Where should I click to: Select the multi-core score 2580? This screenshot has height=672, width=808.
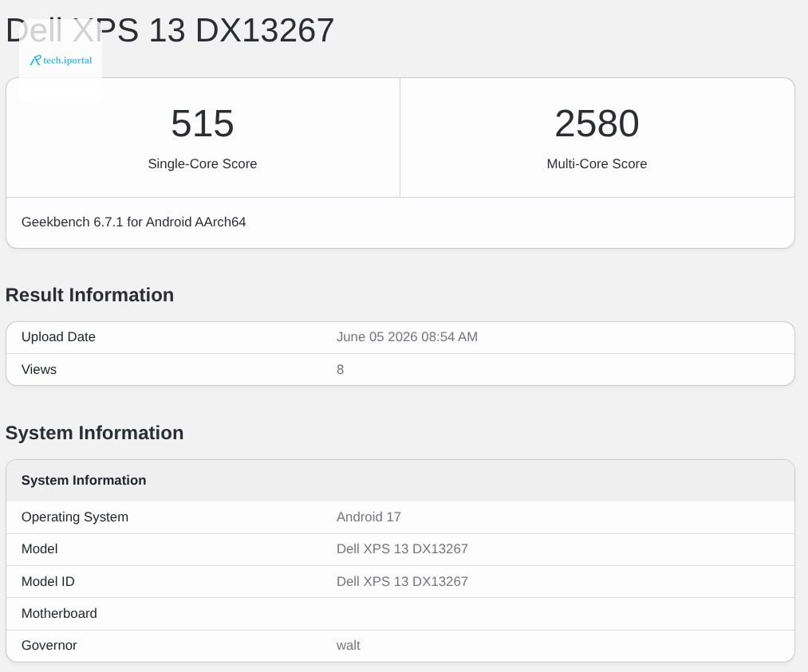point(597,124)
